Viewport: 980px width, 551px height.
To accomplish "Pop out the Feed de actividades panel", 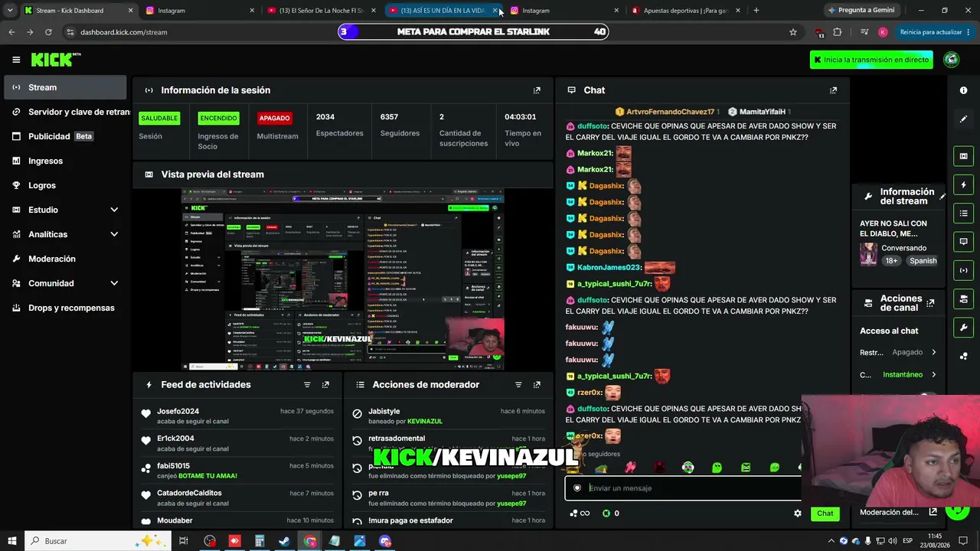I will tap(325, 385).
